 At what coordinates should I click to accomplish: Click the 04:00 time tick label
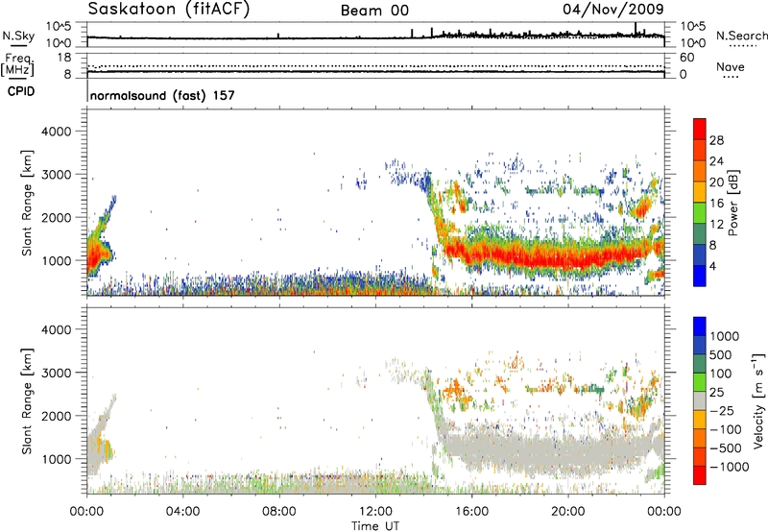(182, 512)
